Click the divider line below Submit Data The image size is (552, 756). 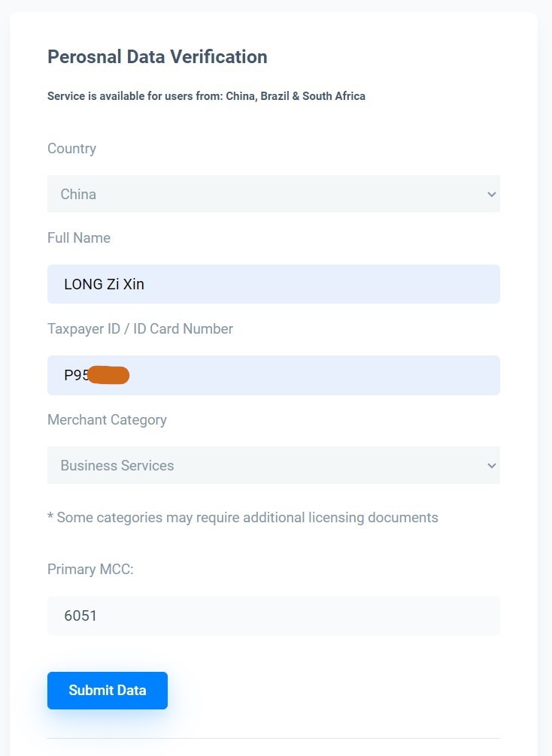(x=274, y=738)
